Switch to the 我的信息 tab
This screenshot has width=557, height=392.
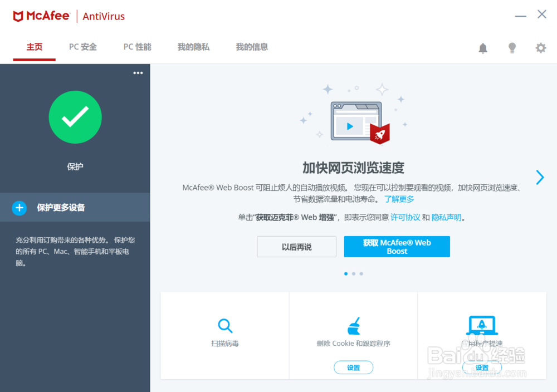[252, 47]
